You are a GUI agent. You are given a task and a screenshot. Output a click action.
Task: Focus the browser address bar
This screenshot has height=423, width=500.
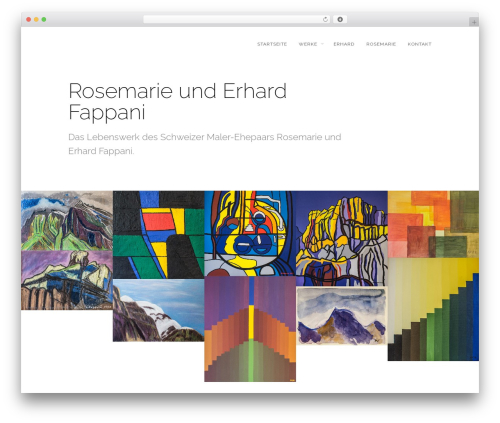236,20
